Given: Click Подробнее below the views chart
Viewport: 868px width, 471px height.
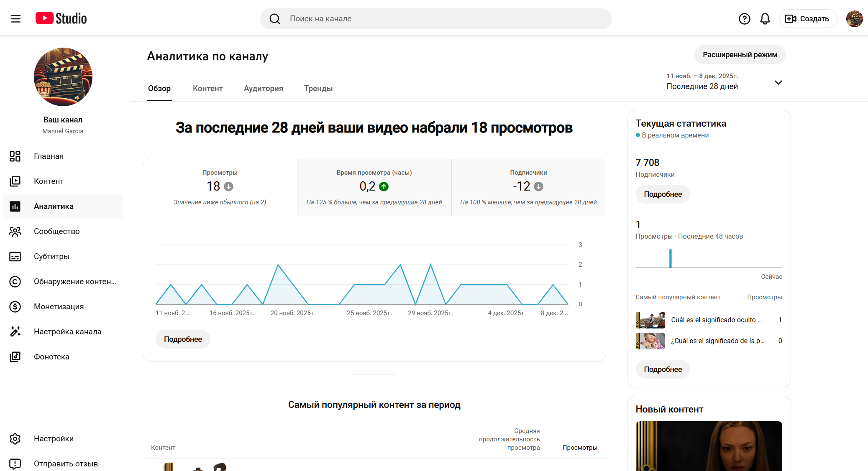Looking at the screenshot, I should (183, 339).
